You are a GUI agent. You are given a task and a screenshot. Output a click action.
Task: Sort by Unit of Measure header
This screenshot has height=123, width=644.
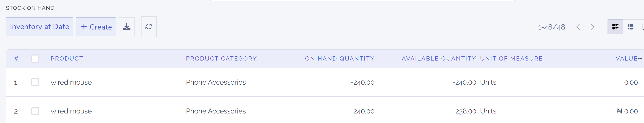(511, 59)
